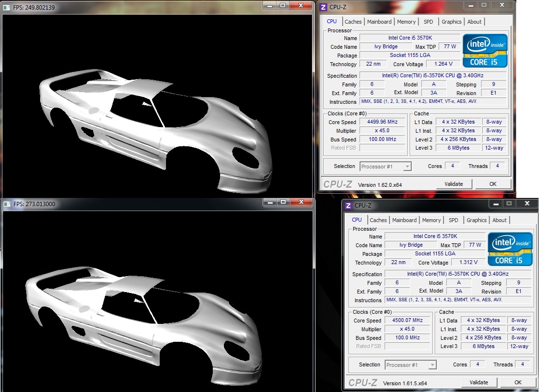Viewport: 539px width, 392px height.
Task: Click the Intel Core i5 logo beside Core Voltage 1.312 V
Action: [510, 249]
